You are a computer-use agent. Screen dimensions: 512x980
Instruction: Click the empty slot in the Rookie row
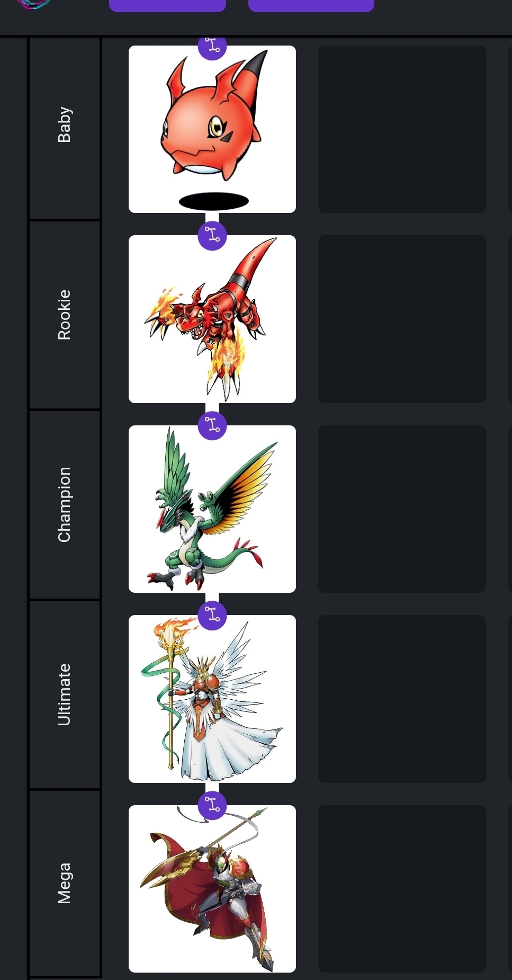402,319
